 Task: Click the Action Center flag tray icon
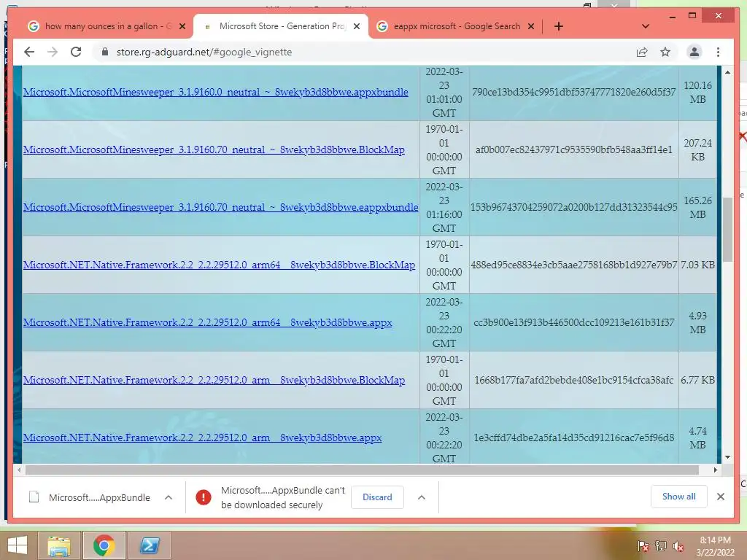click(x=643, y=545)
